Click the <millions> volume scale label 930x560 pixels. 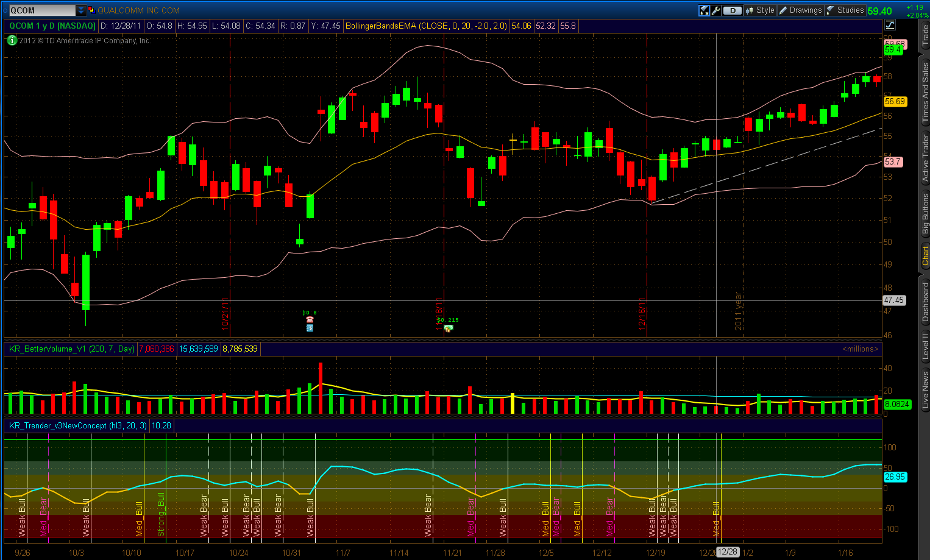pyautogui.click(x=861, y=349)
